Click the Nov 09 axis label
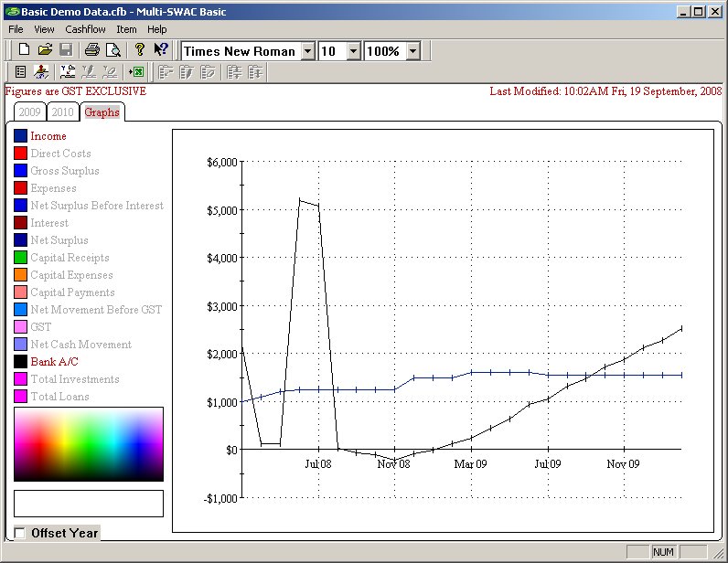The image size is (728, 563). [x=623, y=463]
